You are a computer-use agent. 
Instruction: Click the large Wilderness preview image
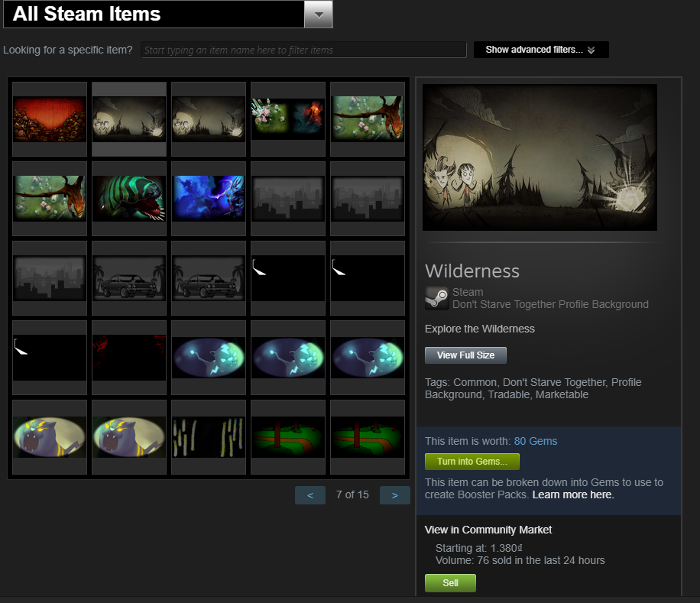pos(540,157)
